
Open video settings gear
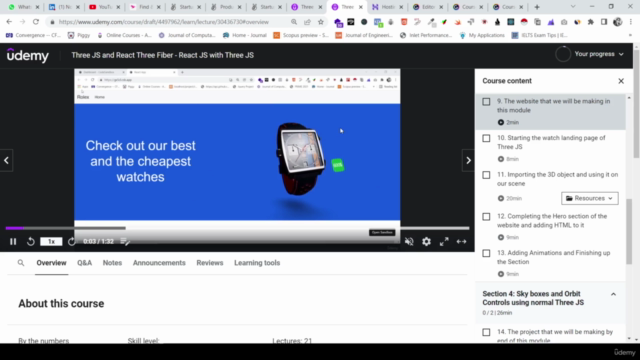(x=427, y=242)
